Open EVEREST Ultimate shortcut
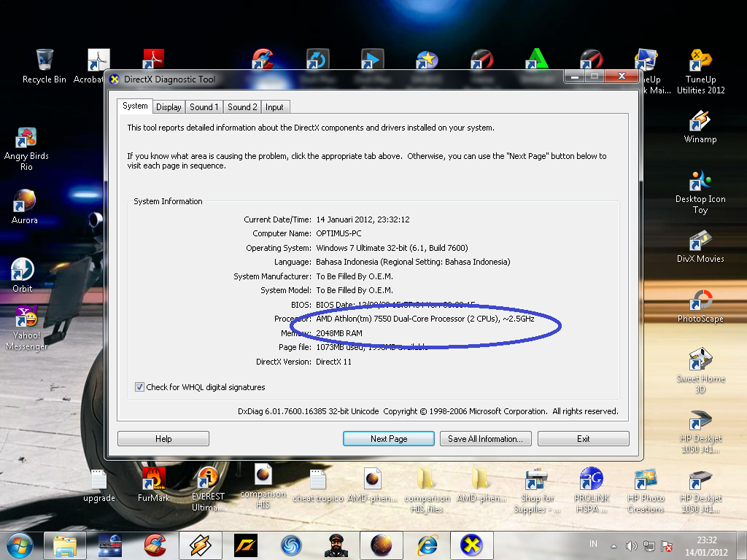This screenshot has width=747, height=560. (x=208, y=489)
